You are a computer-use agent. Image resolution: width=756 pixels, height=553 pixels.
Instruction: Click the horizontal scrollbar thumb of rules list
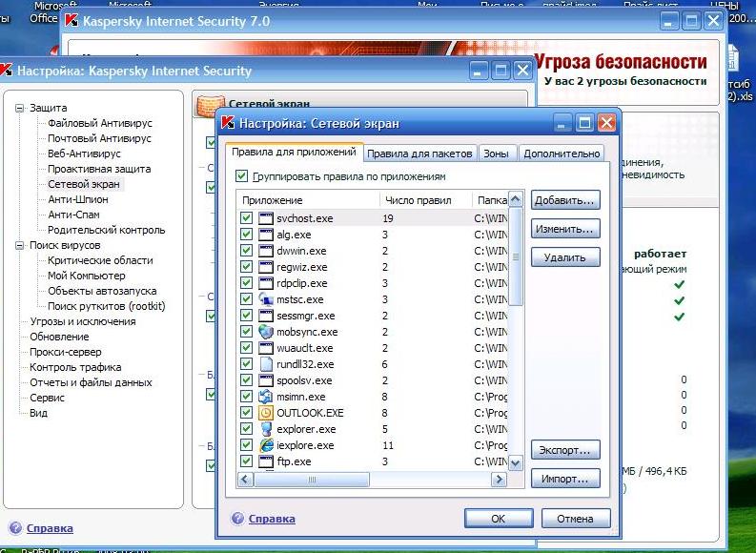(x=312, y=480)
